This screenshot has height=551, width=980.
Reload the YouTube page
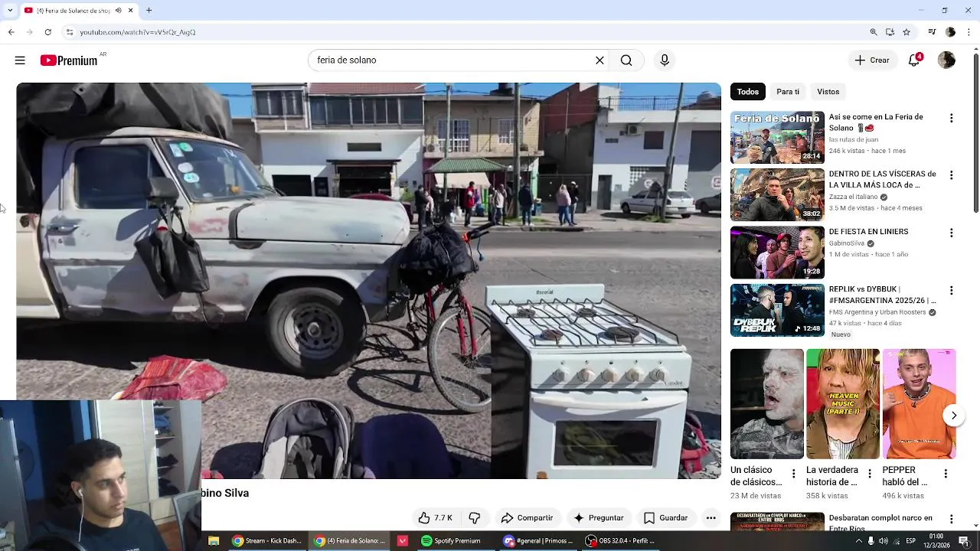coord(47,32)
